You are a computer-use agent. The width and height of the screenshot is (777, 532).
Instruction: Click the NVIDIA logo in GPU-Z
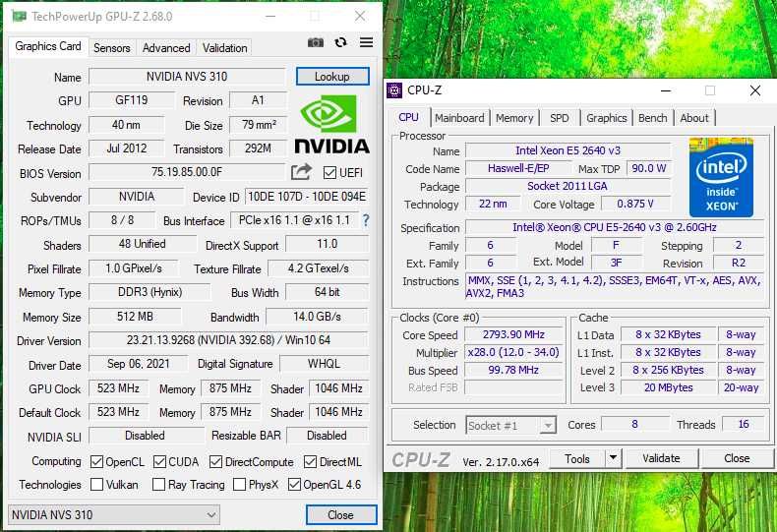[332, 124]
